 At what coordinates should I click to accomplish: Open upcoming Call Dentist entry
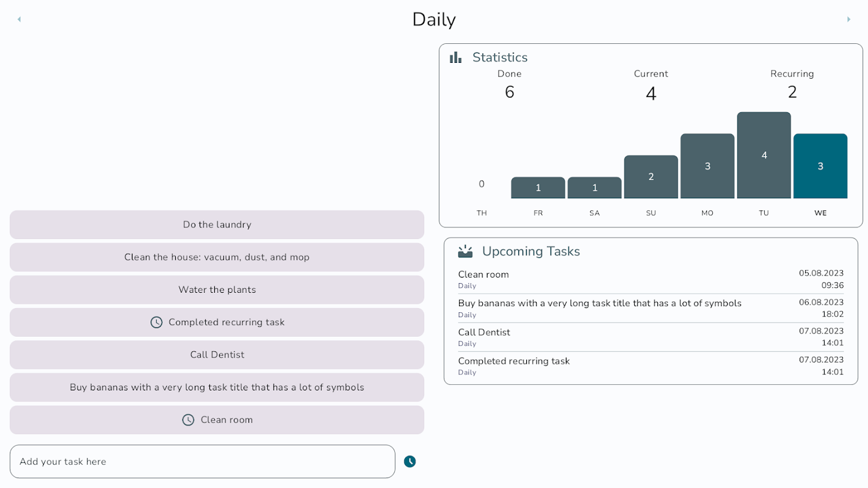pos(651,337)
